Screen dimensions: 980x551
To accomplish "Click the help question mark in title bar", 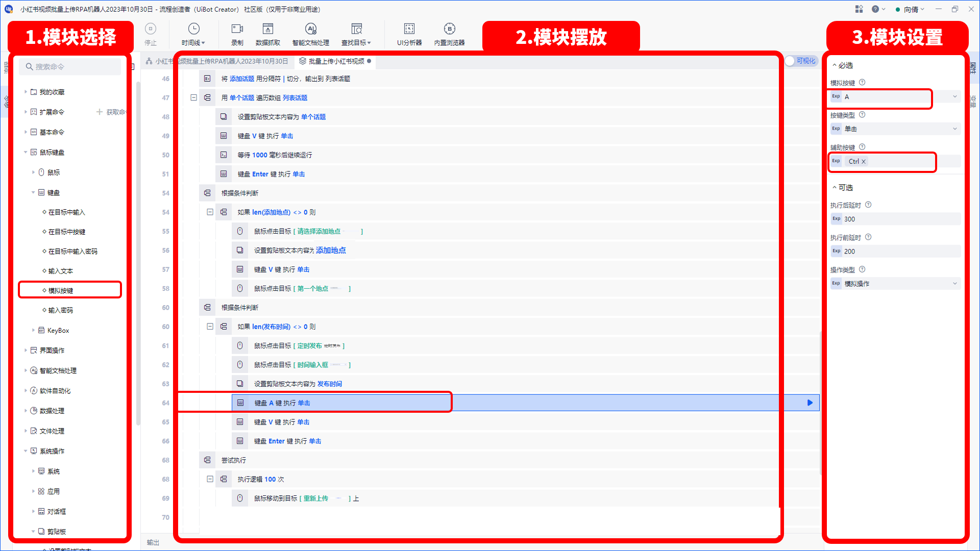I will click(875, 9).
